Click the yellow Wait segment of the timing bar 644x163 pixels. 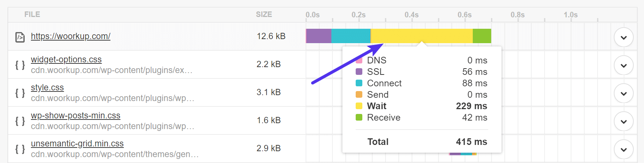[x=421, y=36]
